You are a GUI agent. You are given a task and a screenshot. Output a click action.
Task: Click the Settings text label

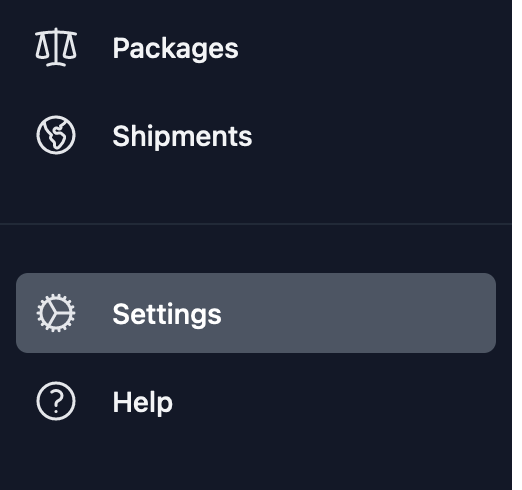(x=167, y=314)
